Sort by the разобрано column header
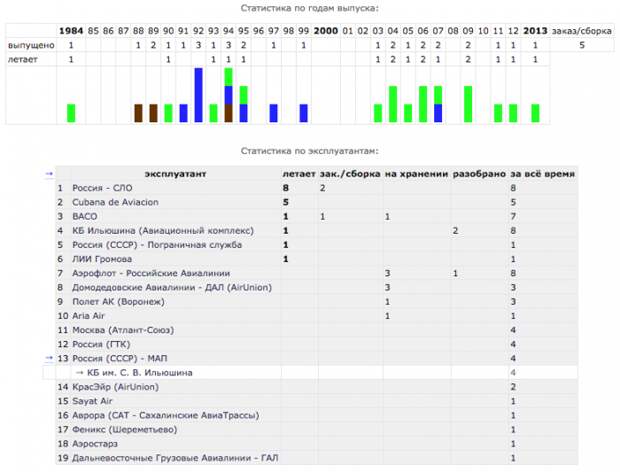 tap(479, 174)
